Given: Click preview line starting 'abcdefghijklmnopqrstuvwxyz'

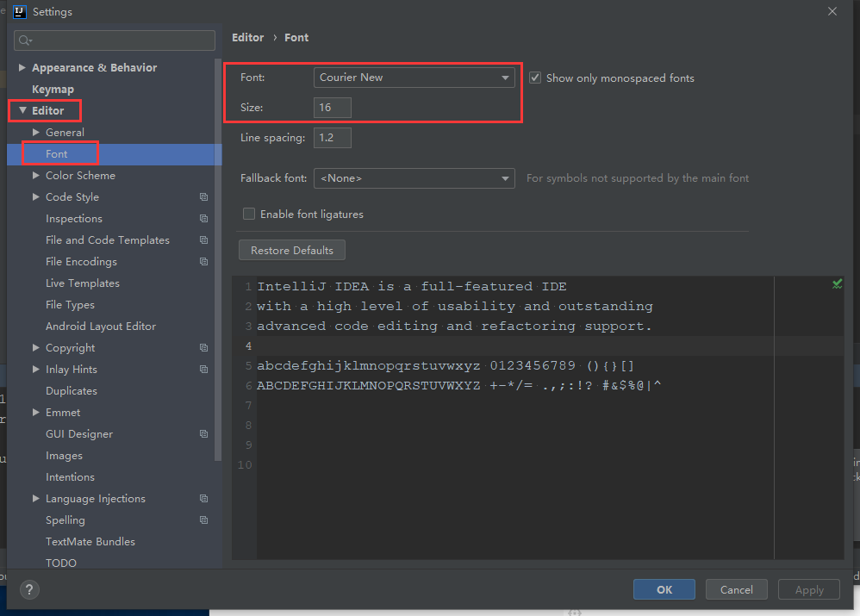Looking at the screenshot, I should [x=446, y=366].
